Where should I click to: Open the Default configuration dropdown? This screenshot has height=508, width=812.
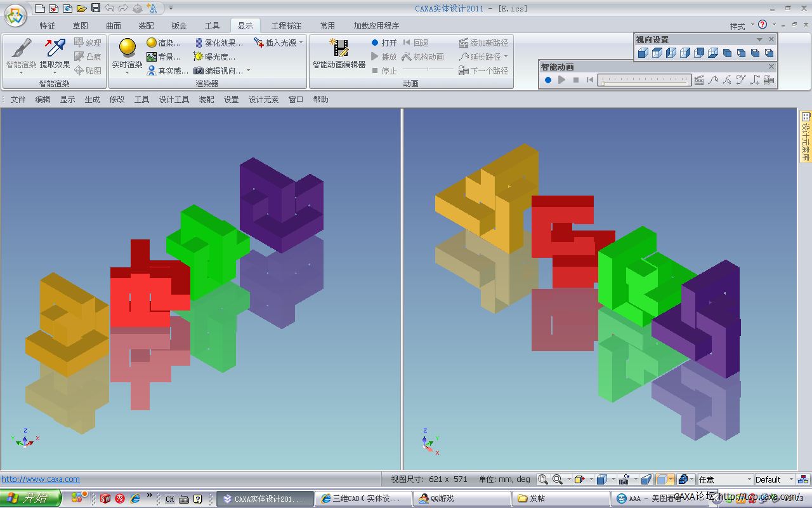coord(791,479)
